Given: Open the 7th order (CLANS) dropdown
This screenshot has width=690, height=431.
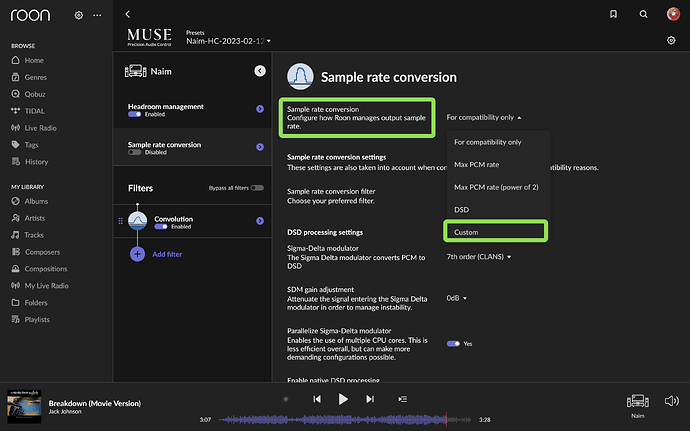Looking at the screenshot, I should point(479,257).
